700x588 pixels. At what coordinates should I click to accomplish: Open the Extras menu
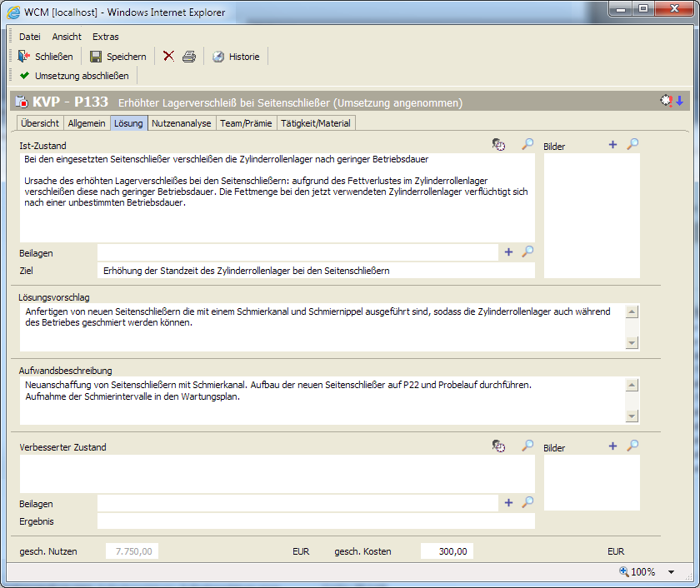tap(105, 37)
